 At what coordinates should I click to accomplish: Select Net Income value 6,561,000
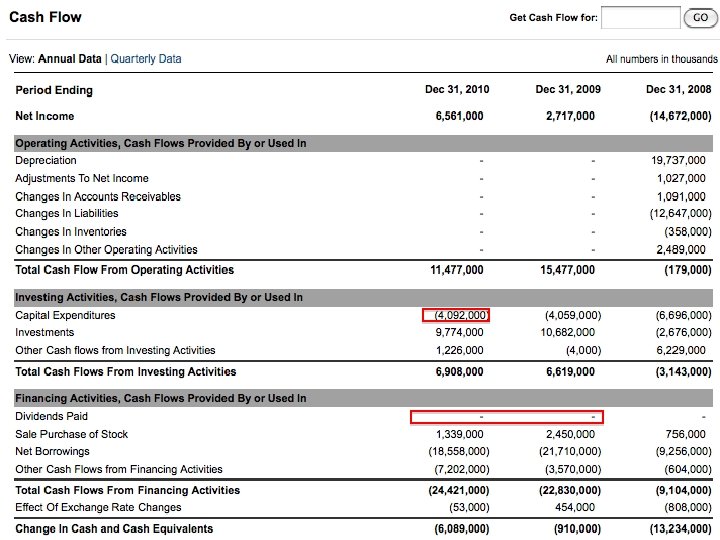[x=459, y=116]
